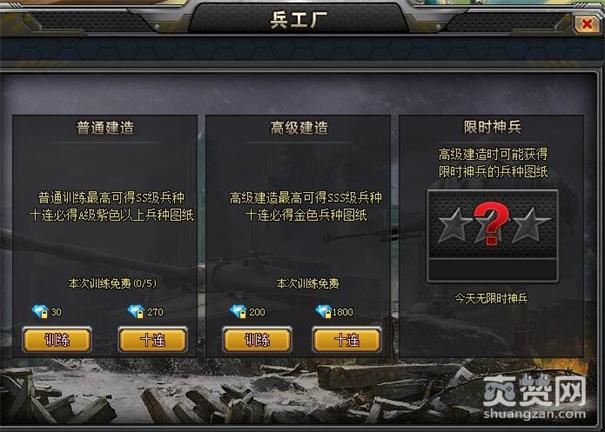Click the red question mark icon
Viewport: 605px width, 432px height.
491,223
